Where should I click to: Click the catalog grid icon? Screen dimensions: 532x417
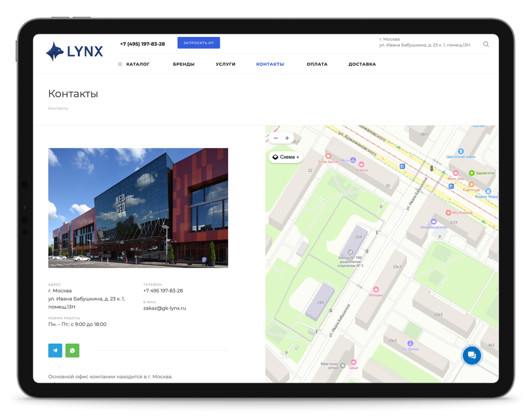point(120,64)
